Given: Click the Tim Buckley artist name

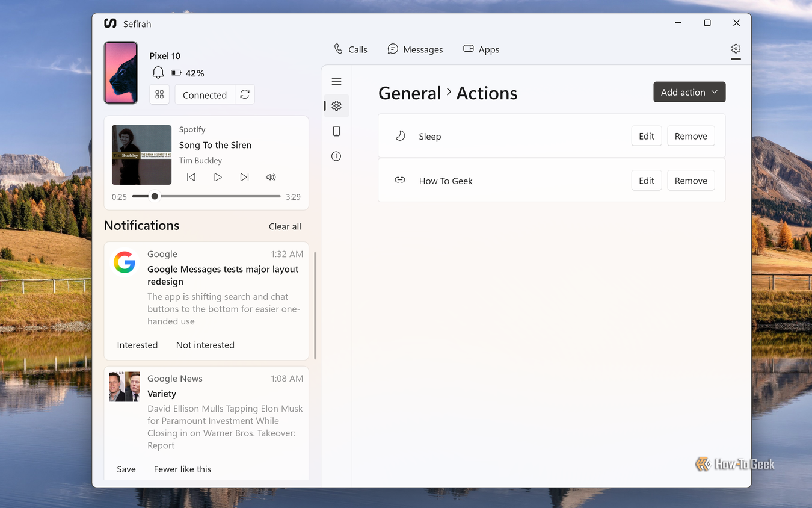Looking at the screenshot, I should click(200, 160).
